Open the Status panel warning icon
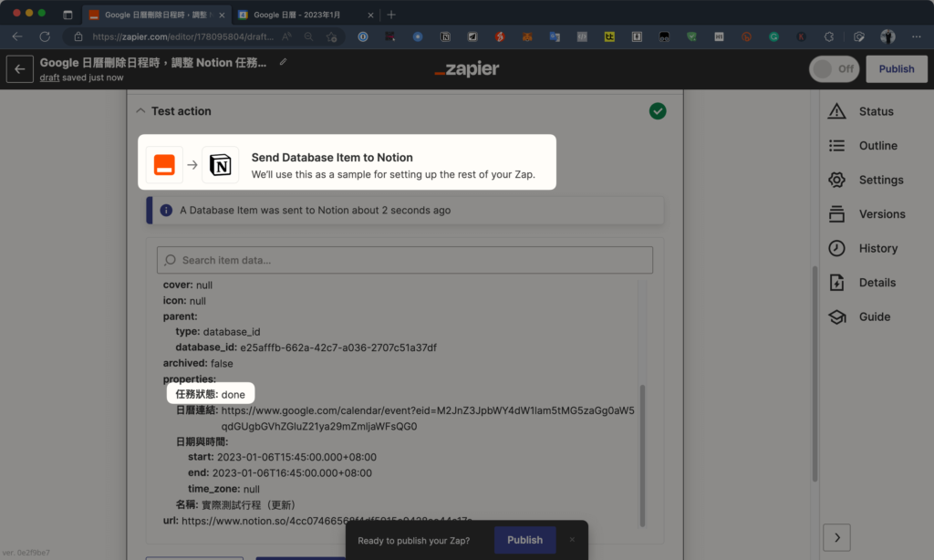The height and width of the screenshot is (560, 934). coord(837,111)
